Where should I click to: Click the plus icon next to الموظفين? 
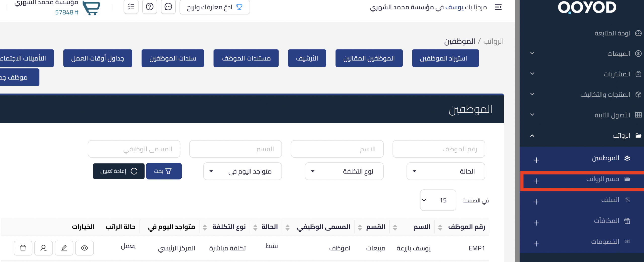pyautogui.click(x=537, y=160)
